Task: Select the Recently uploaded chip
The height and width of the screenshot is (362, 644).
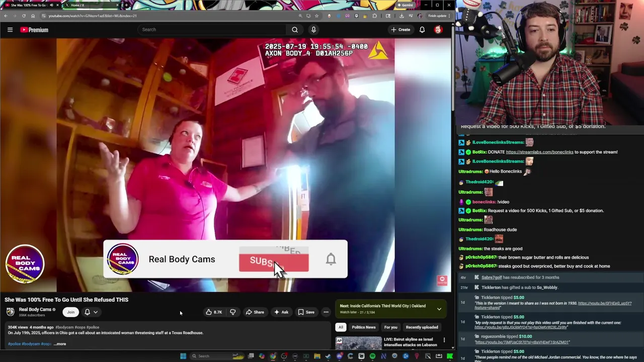Action: click(422, 327)
